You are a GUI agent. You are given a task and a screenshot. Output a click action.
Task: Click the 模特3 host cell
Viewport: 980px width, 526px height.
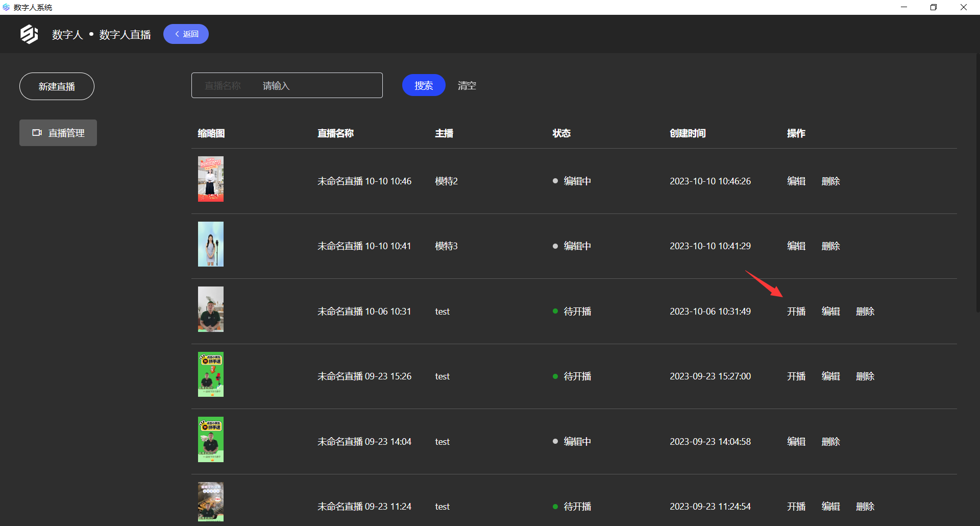click(x=446, y=246)
